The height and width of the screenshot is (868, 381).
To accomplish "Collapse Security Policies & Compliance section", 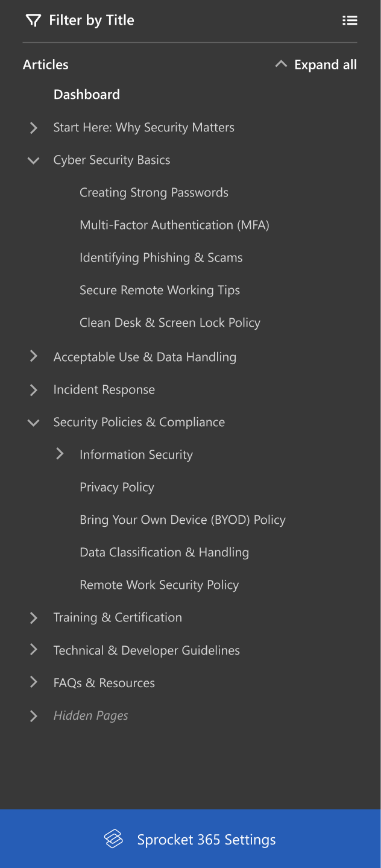I will pos(34,423).
